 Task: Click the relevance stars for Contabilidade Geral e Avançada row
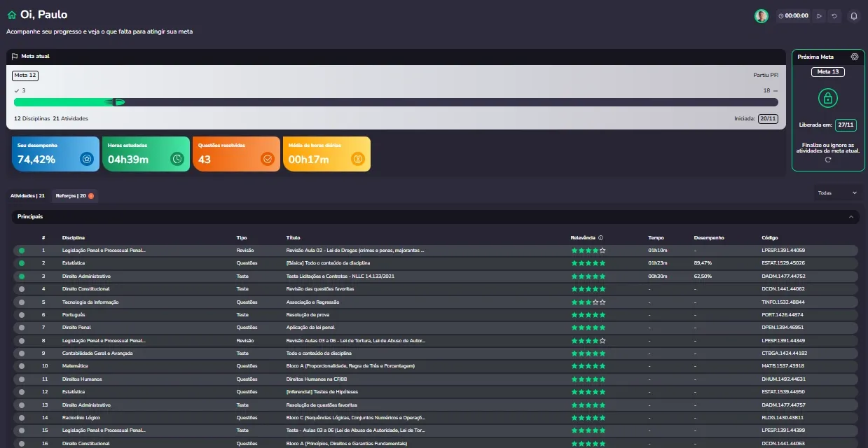588,353
